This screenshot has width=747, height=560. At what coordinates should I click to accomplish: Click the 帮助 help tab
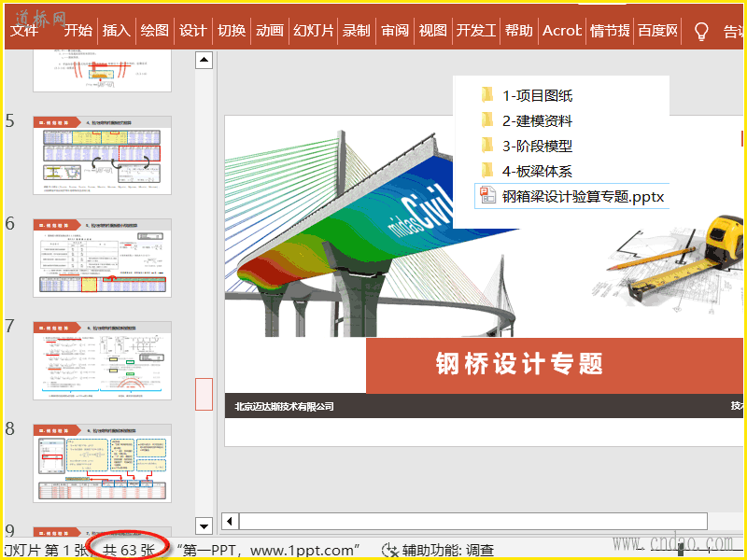[x=519, y=31]
